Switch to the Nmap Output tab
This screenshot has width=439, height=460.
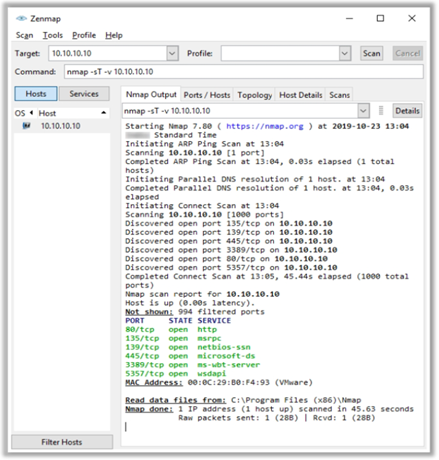(x=151, y=95)
